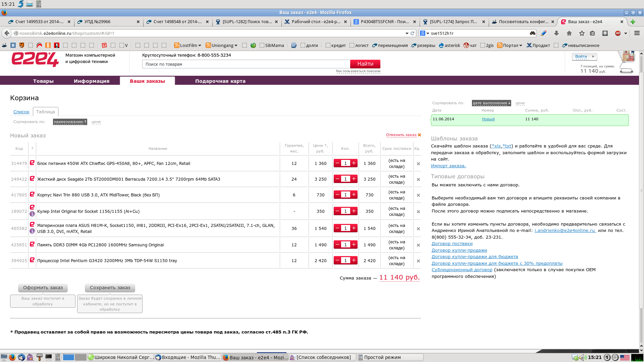Sort cart items by цене
The width and height of the screenshot is (644, 362).
coord(96,122)
